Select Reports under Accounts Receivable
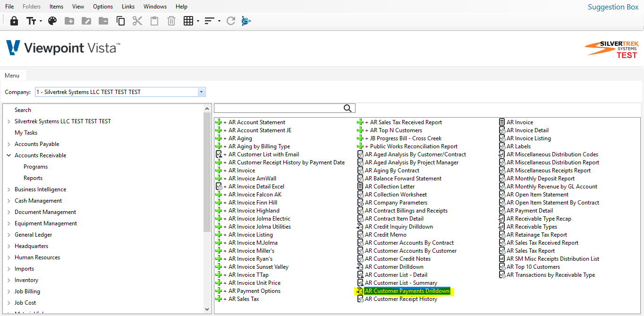 click(33, 178)
